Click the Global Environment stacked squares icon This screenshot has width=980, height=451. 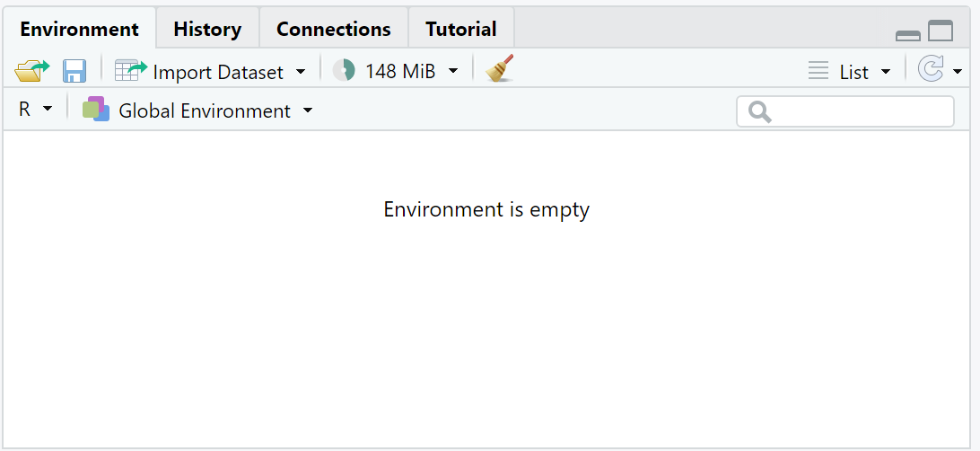(95, 110)
